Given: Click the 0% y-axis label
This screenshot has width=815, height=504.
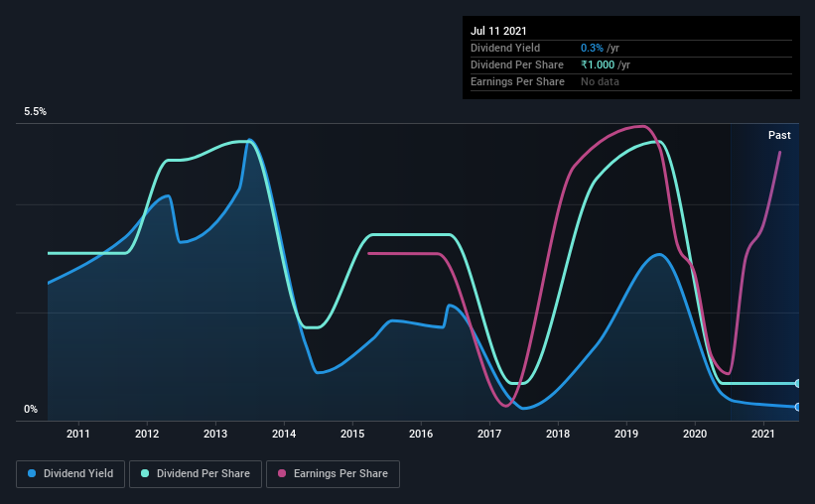Looking at the screenshot, I should (x=31, y=410).
